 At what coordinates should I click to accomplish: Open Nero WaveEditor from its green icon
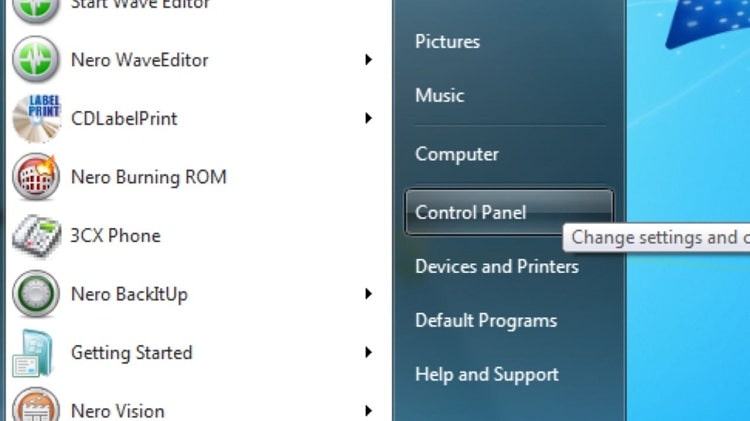tap(36, 60)
